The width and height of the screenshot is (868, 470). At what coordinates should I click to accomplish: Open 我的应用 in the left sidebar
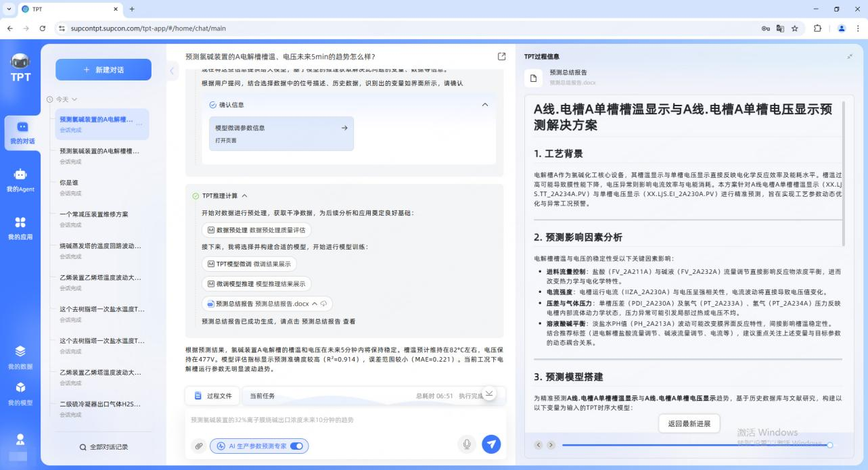click(20, 228)
